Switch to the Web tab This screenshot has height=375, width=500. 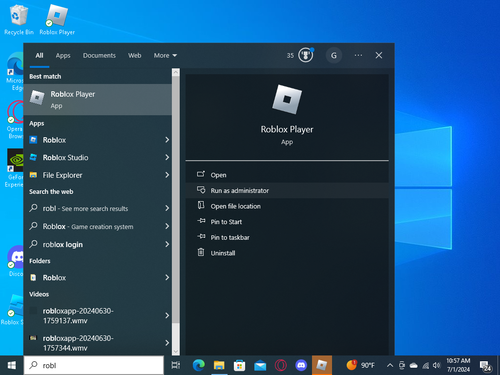(135, 56)
